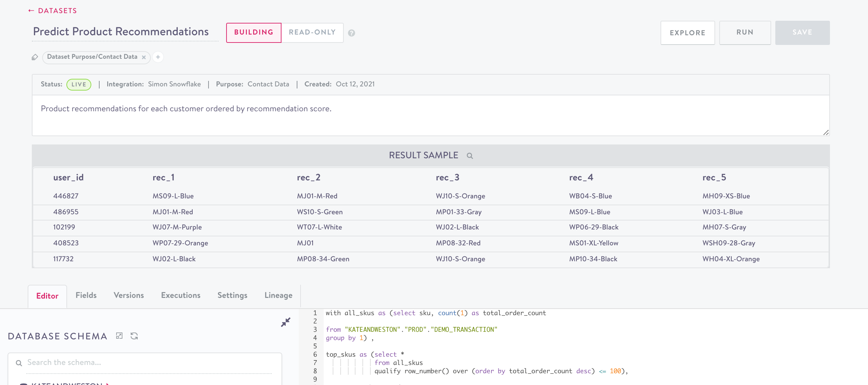Click the WJ07-M-Purple cell
Viewport: 868px width, 385px height.
pyautogui.click(x=177, y=227)
